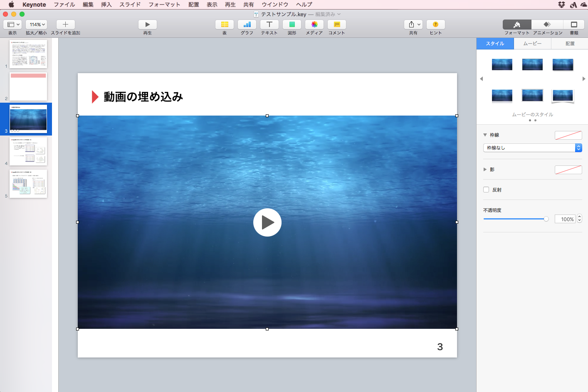Enable the 反射 reflection checkbox
The image size is (588, 392).
tap(486, 190)
